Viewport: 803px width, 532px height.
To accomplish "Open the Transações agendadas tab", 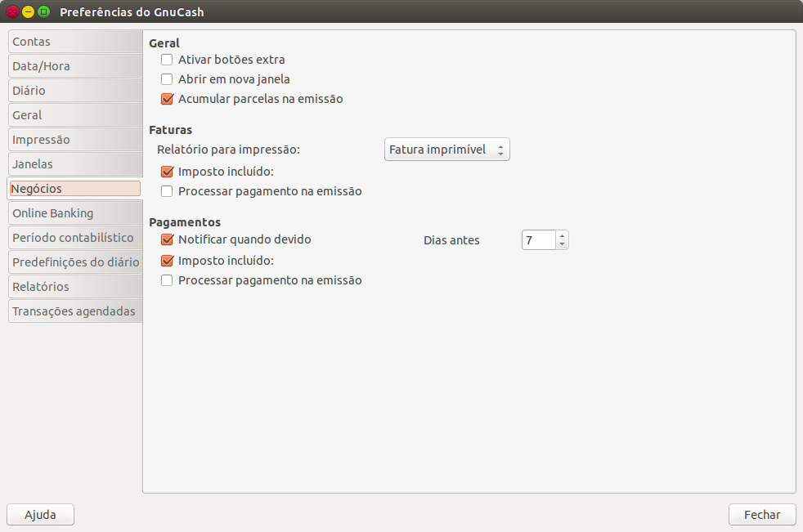I will (x=74, y=311).
